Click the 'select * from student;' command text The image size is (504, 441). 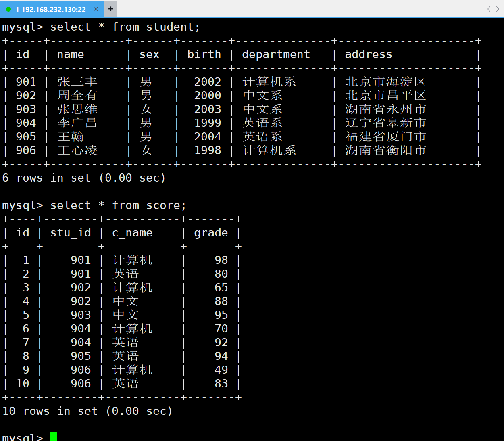pos(125,27)
